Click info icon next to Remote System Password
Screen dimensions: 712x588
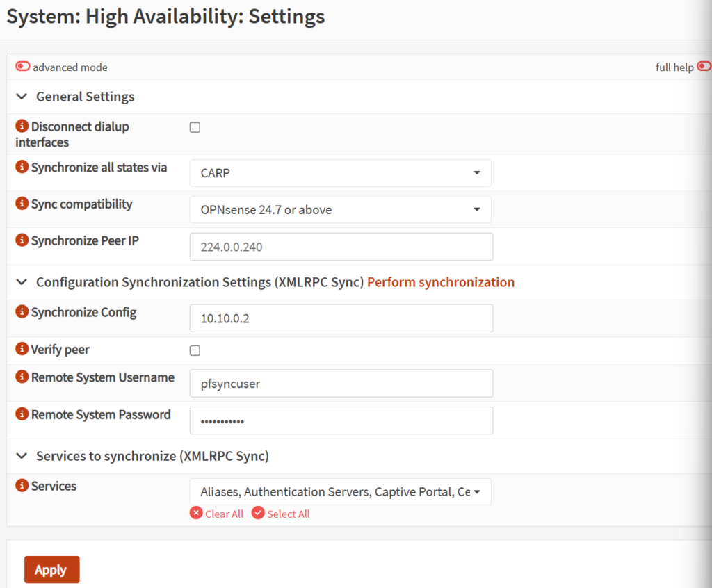point(22,415)
